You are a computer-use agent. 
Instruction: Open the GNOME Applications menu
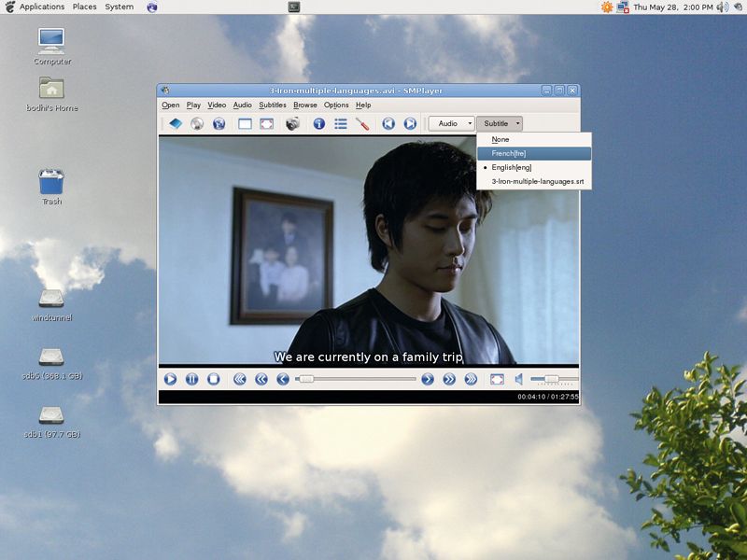pos(42,7)
